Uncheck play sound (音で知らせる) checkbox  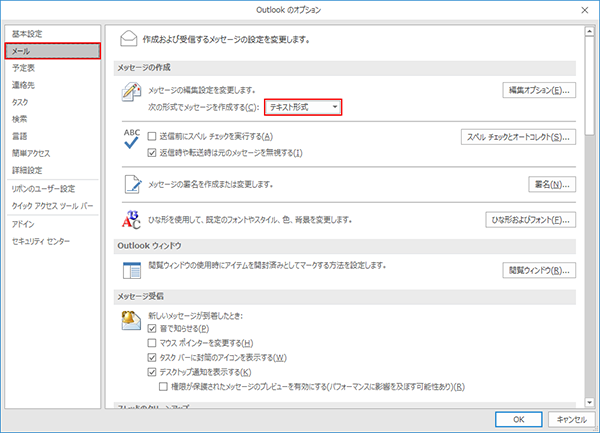pos(152,329)
